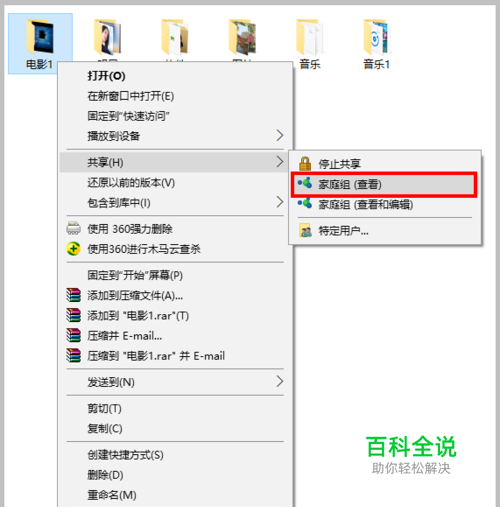Click the homegroup icon beside 家庭组 (查看和编辑)
The image size is (500, 507).
[x=305, y=203]
